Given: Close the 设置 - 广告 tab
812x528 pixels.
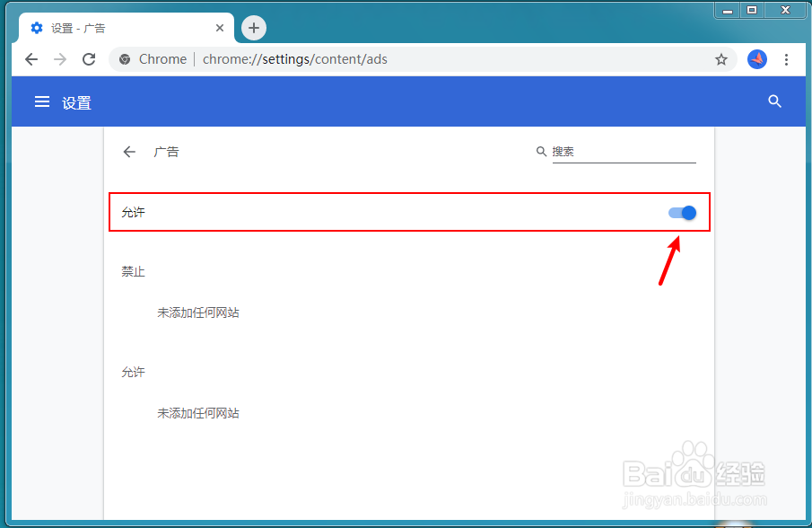Looking at the screenshot, I should coord(220,28).
